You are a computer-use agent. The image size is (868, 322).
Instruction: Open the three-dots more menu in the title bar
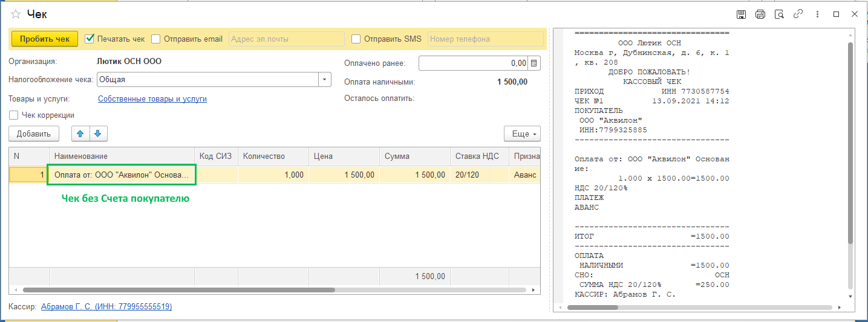click(x=817, y=14)
